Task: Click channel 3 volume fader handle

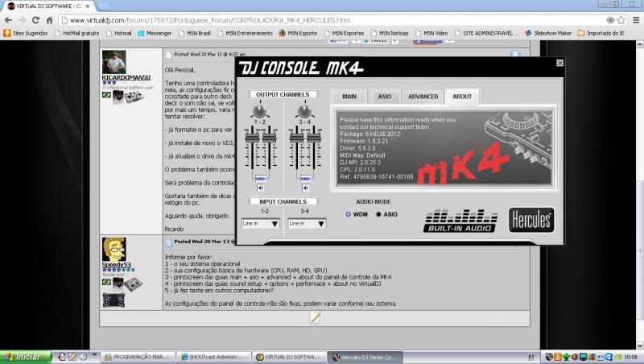Action: 296,137
